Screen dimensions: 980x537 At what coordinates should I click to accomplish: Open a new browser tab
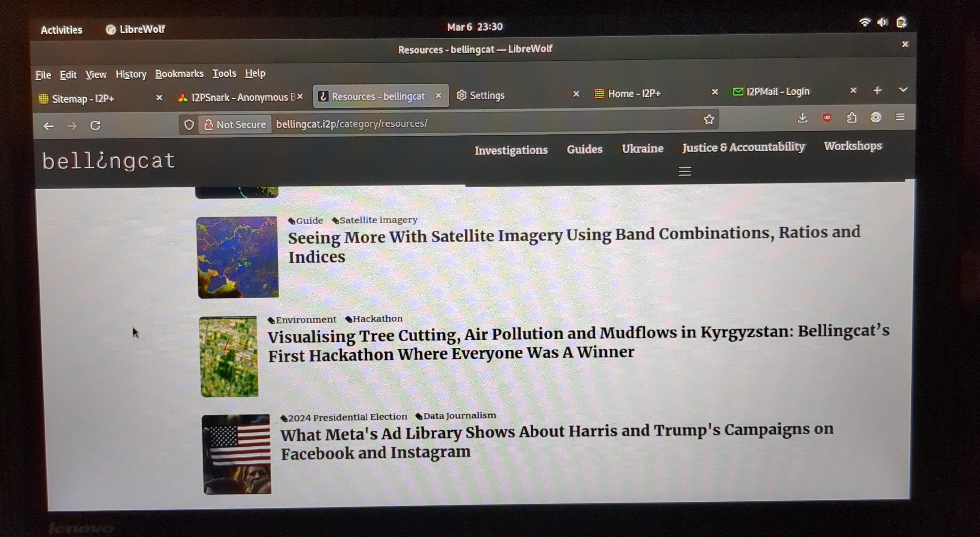pyautogui.click(x=877, y=90)
